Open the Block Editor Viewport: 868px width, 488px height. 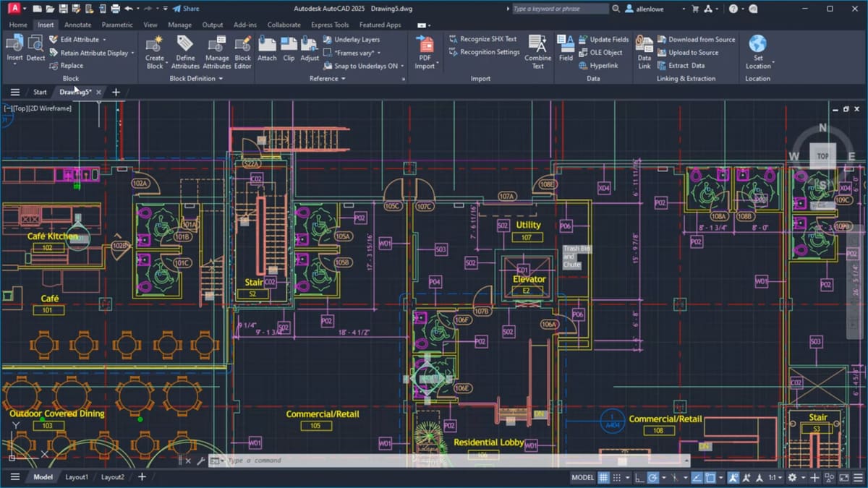(242, 51)
